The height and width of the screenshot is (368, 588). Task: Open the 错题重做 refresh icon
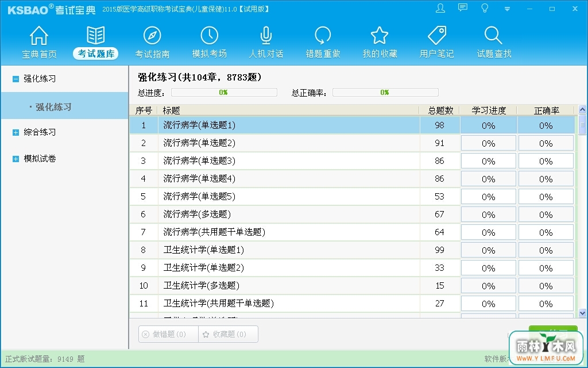point(323,36)
